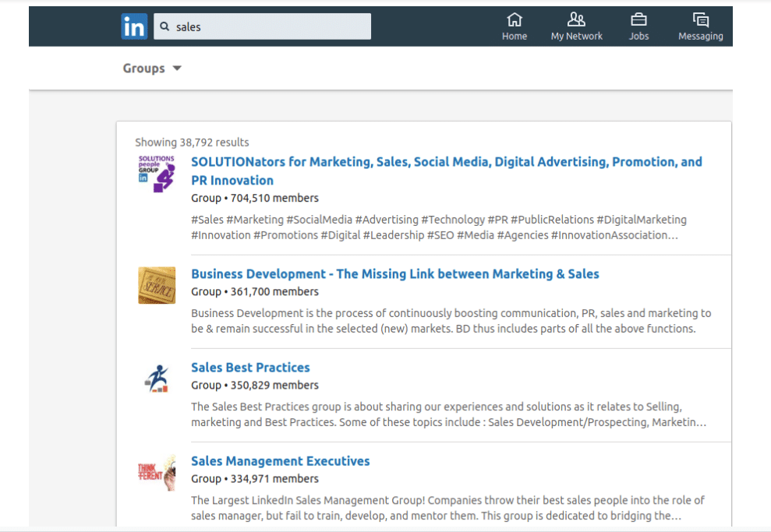Open Sales Management Executives group logo
Viewport: 771px width, 532px height.
click(157, 473)
